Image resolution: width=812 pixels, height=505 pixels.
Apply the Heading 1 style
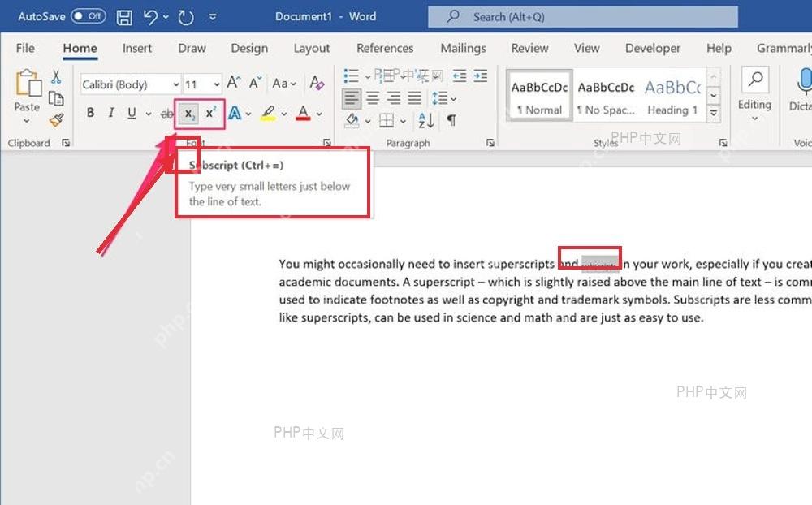(672, 96)
